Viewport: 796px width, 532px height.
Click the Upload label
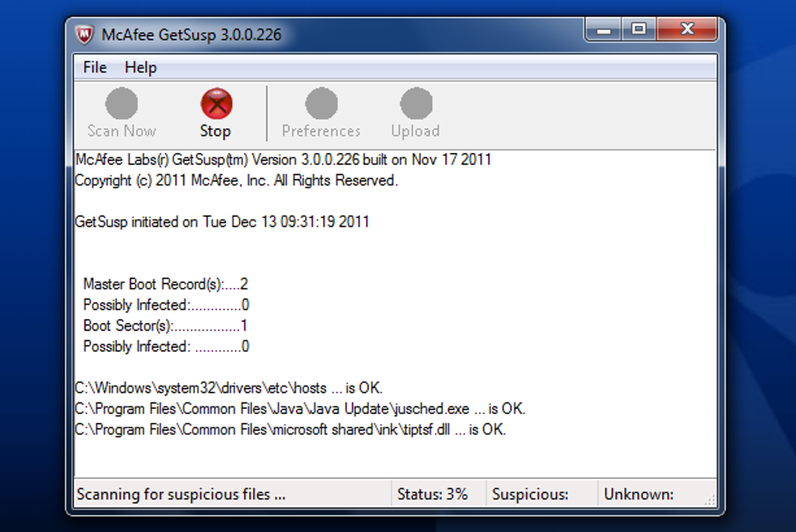pos(415,131)
